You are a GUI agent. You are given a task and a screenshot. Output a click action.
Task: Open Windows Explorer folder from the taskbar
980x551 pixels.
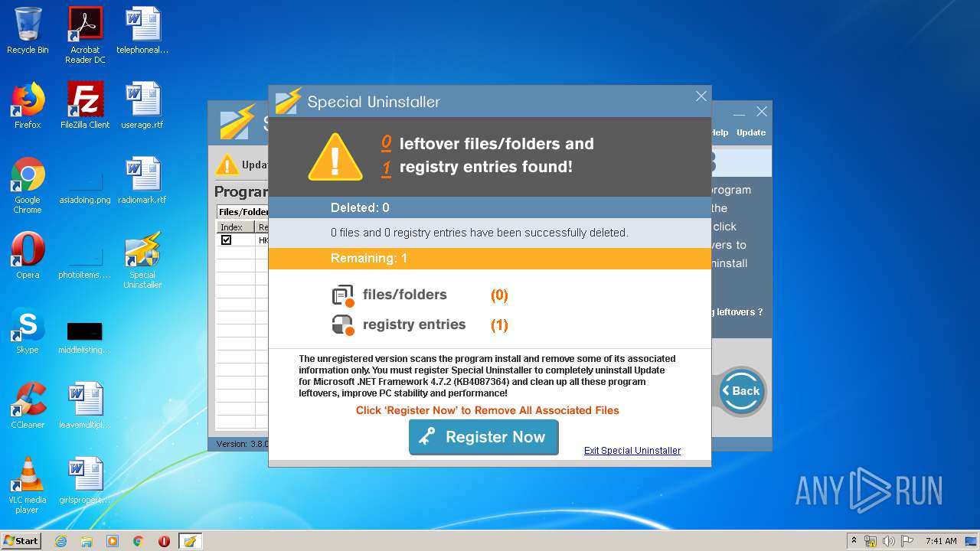87,541
